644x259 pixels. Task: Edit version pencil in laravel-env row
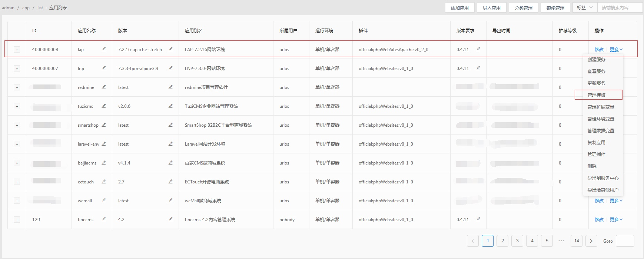coord(170,143)
